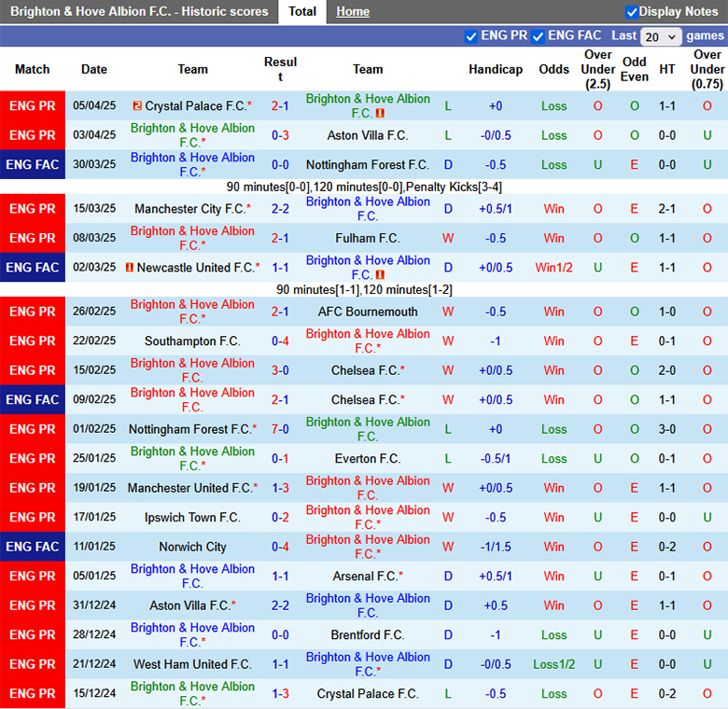Click the Over Under (0.75) column header
728x709 pixels.
707,70
